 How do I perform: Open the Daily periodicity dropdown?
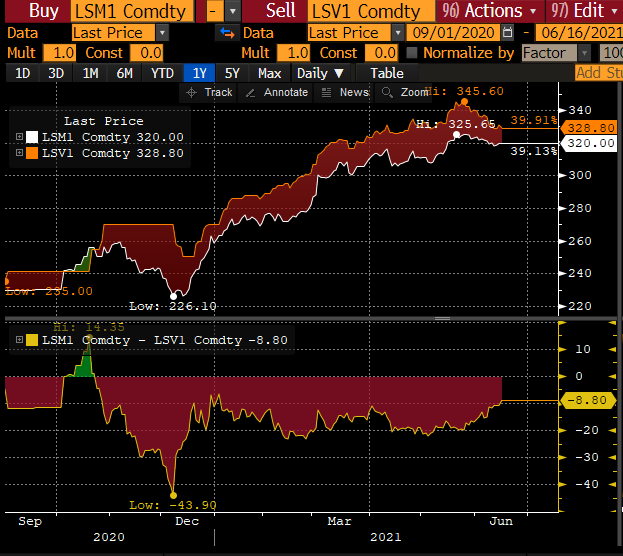coord(319,73)
